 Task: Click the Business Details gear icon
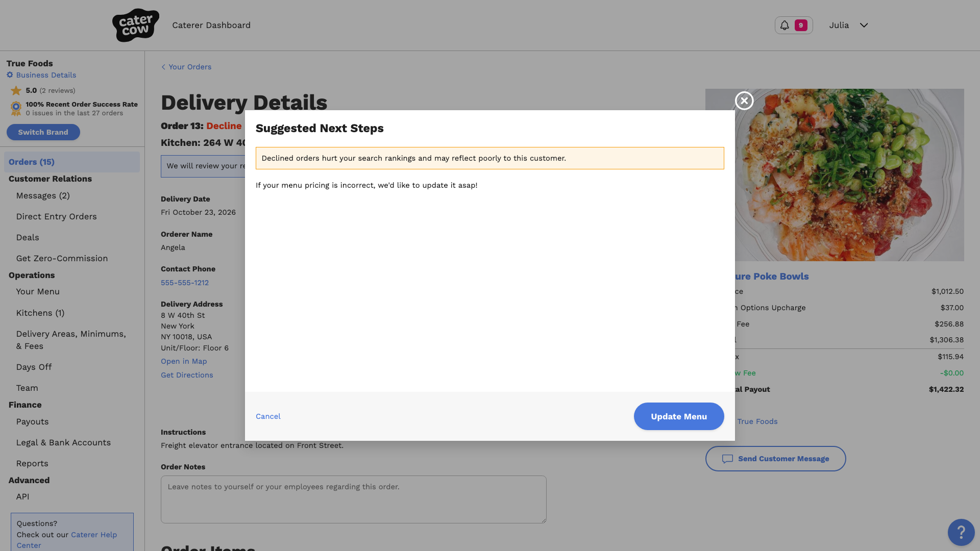tap(10, 75)
